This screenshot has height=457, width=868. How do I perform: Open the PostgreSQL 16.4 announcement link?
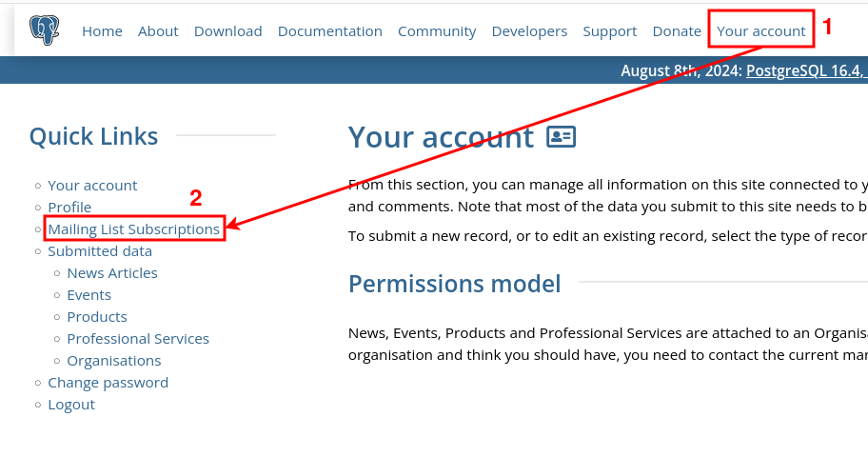coord(806,70)
